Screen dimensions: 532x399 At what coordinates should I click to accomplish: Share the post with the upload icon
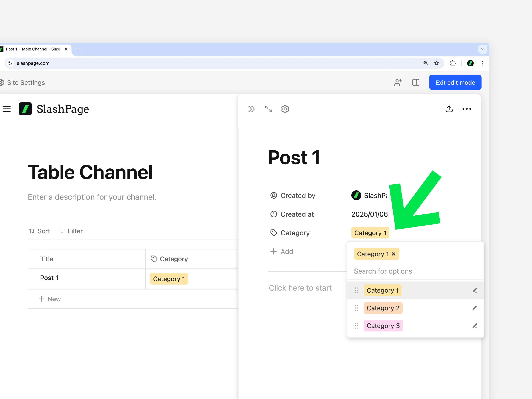coord(449,109)
